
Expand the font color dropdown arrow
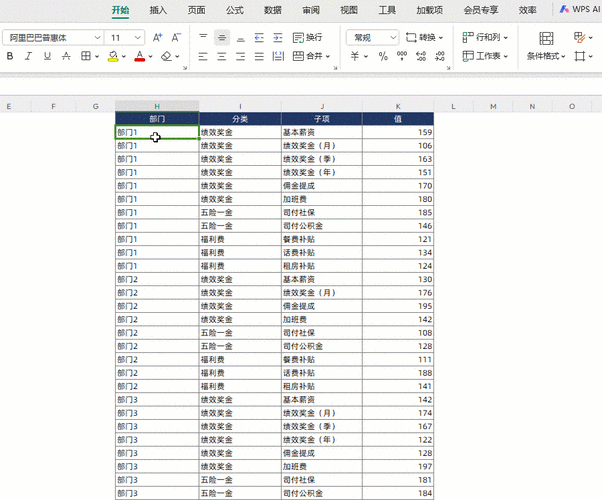150,56
